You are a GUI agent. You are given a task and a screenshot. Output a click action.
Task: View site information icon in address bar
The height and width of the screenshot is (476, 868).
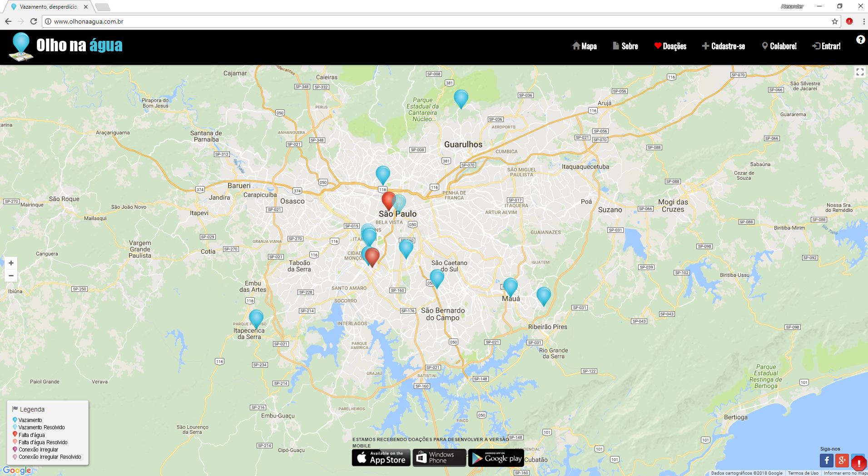coord(48,21)
